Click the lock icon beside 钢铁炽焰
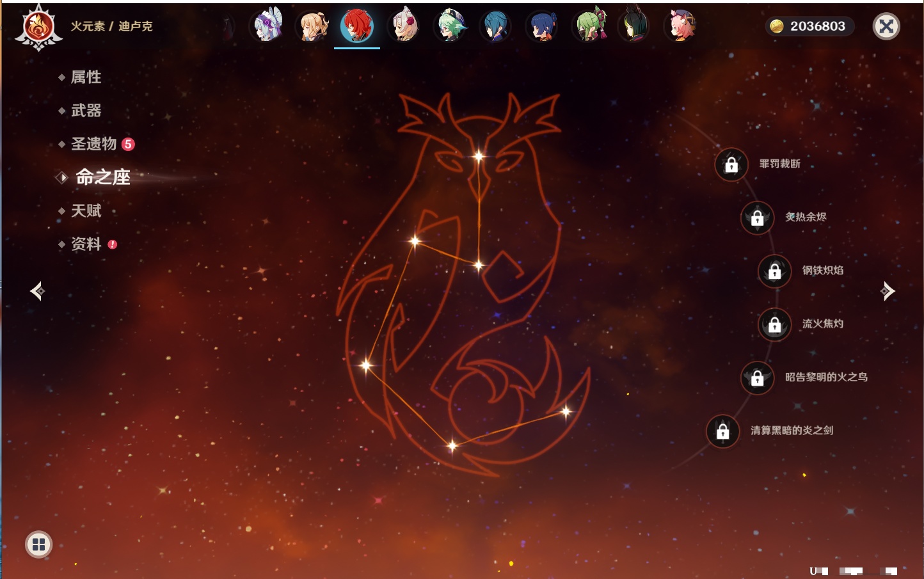924x579 pixels. pyautogui.click(x=774, y=271)
